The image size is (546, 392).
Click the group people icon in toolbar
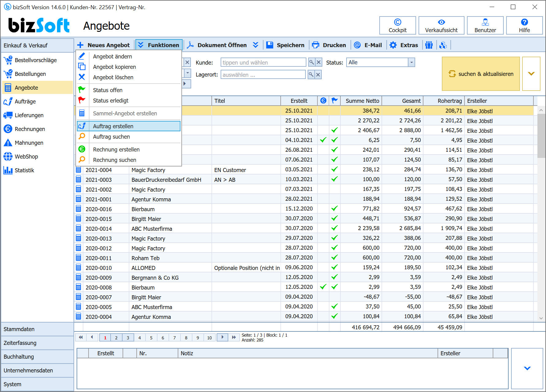pyautogui.click(x=429, y=45)
